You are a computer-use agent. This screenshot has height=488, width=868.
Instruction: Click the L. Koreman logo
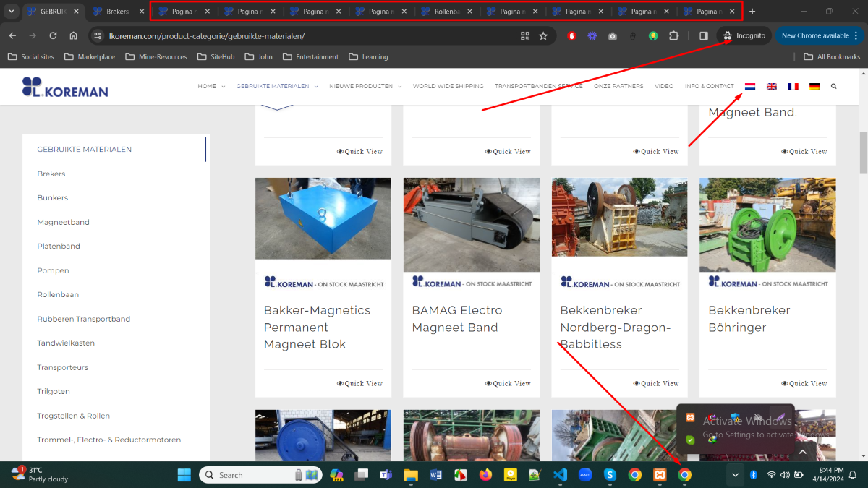click(65, 87)
